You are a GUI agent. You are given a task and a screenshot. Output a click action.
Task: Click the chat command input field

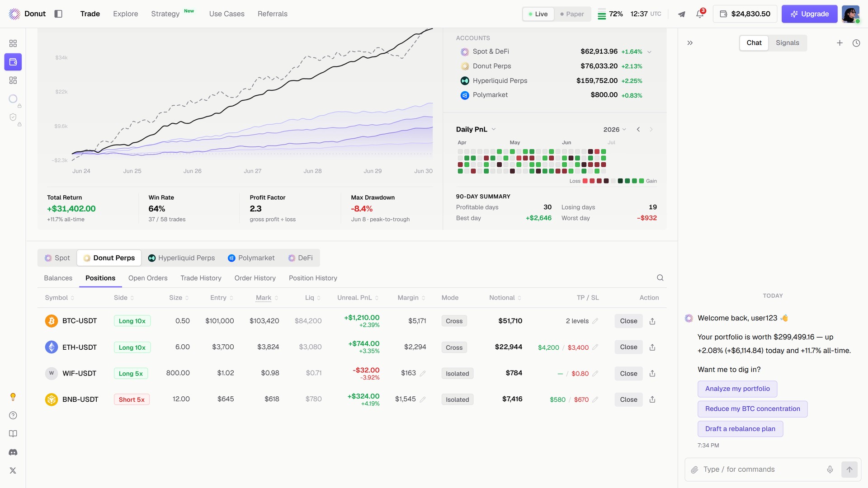pyautogui.click(x=762, y=469)
